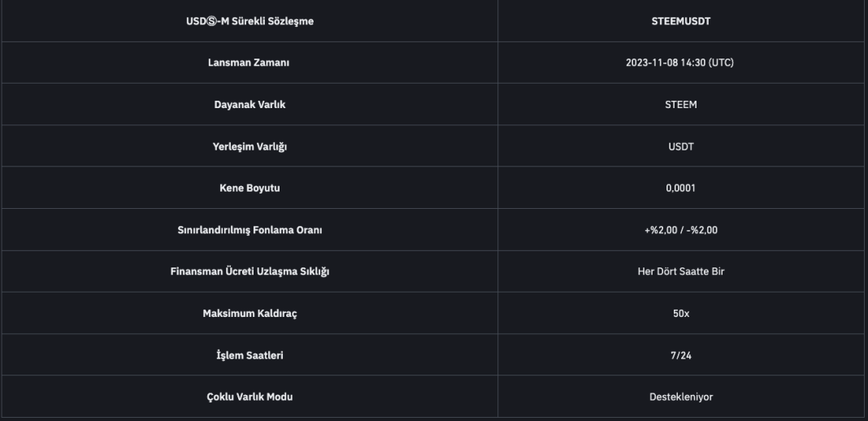Select the 50x maximum leverage value
The image size is (868, 421).
pyautogui.click(x=683, y=313)
